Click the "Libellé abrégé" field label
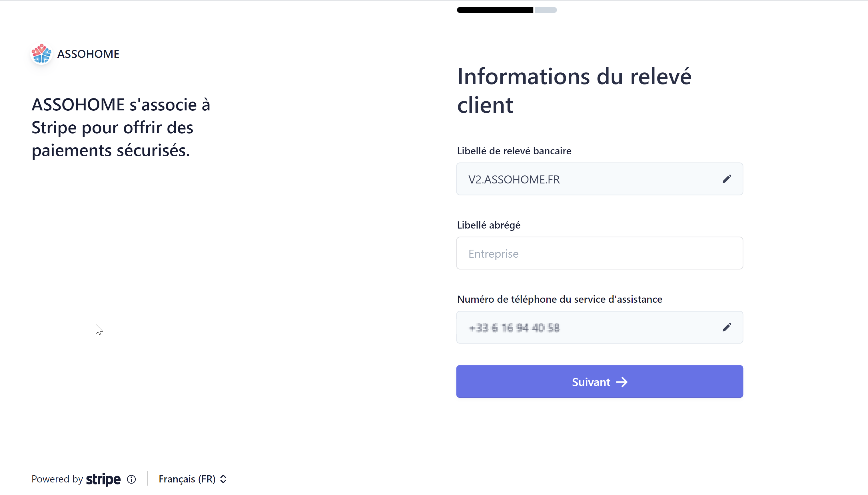Image resolution: width=868 pixels, height=495 pixels. point(489,225)
